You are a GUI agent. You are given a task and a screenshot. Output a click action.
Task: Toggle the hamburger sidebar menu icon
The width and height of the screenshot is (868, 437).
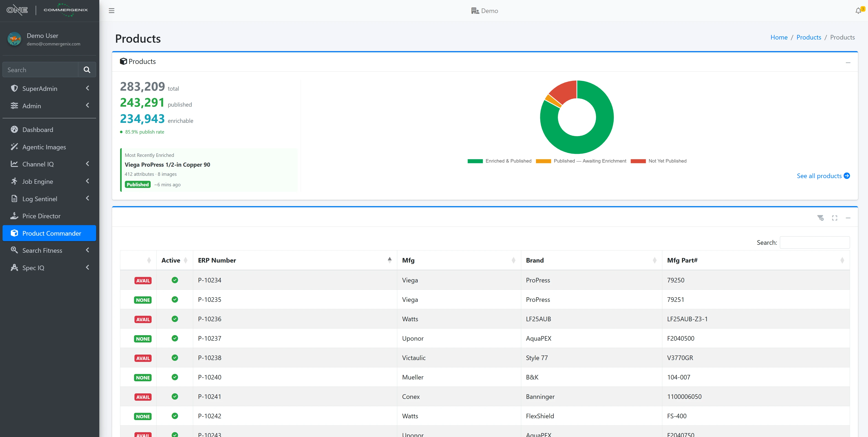[112, 11]
